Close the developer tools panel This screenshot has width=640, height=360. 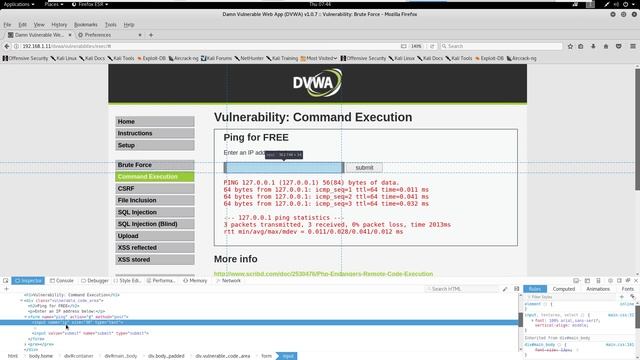point(636,281)
